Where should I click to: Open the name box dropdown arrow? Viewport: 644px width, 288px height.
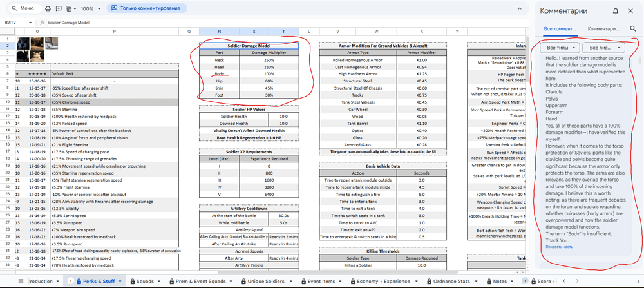click(30, 23)
